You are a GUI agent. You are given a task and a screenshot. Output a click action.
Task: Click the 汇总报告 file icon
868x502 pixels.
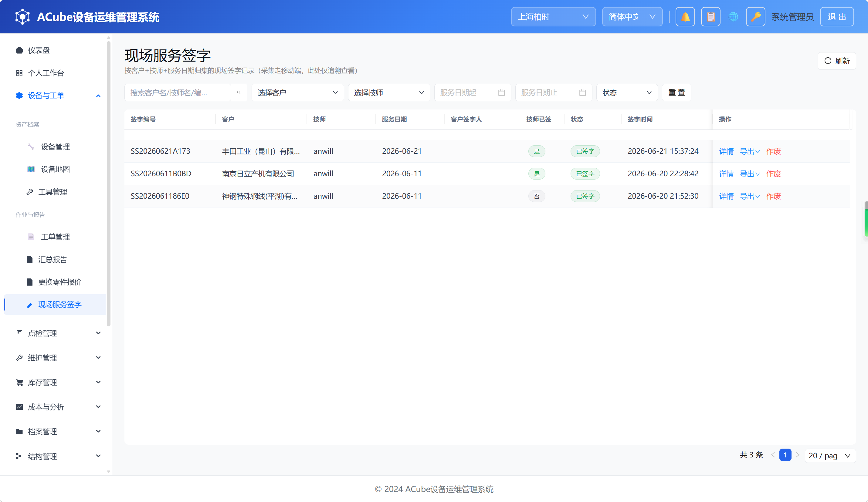tap(30, 259)
